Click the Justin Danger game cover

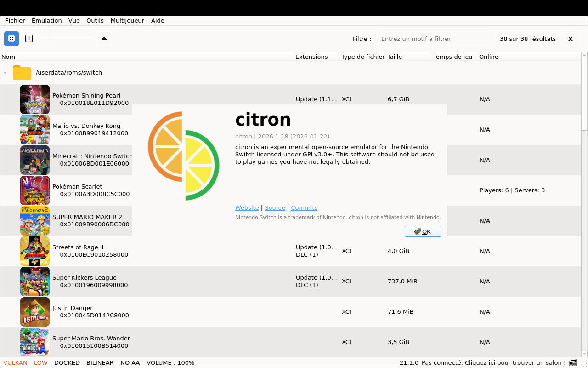35,312
